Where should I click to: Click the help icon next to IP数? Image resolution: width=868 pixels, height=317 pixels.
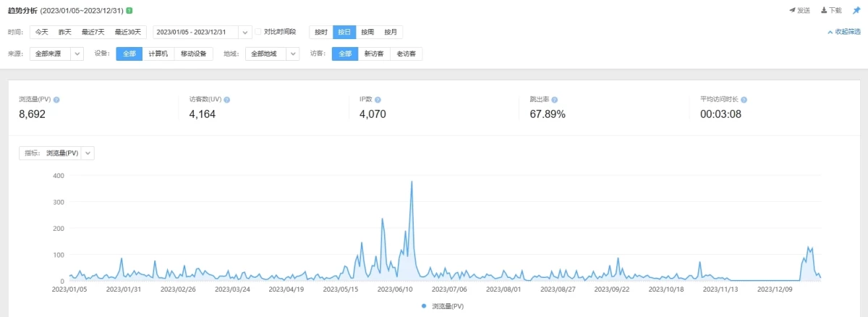point(378,100)
